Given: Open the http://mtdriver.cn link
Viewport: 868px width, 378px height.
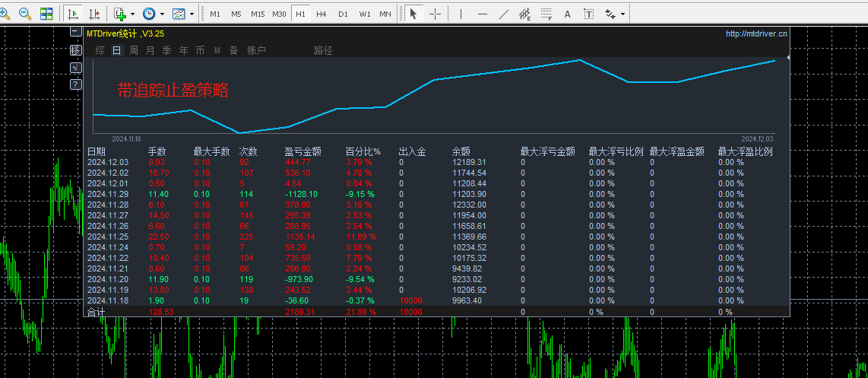Looking at the screenshot, I should pos(756,33).
